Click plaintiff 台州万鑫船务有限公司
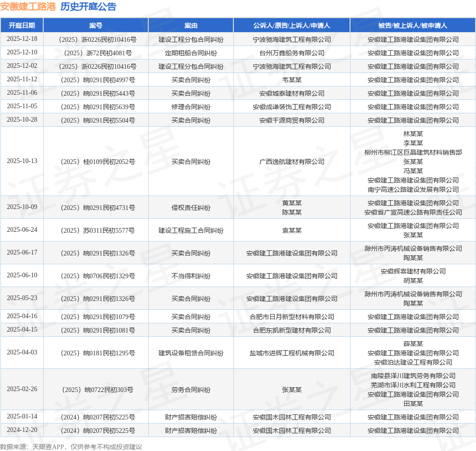The height and width of the screenshot is (451, 476). (x=292, y=53)
